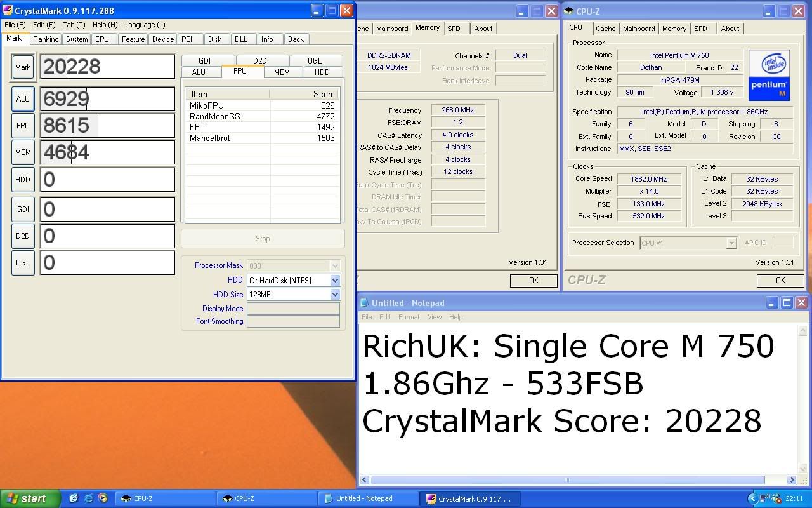Open About tab in CPU-Z Memory window
812x508 pixels.
[483, 29]
